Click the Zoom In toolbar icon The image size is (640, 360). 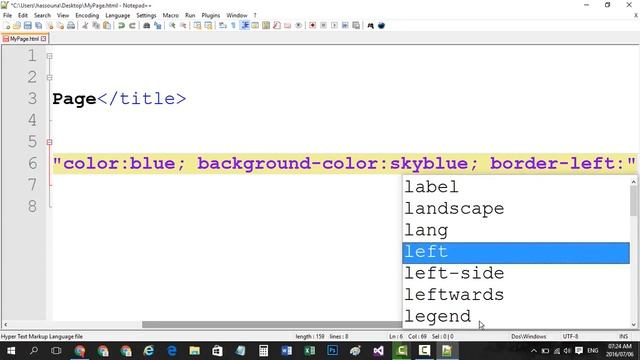point(172,26)
